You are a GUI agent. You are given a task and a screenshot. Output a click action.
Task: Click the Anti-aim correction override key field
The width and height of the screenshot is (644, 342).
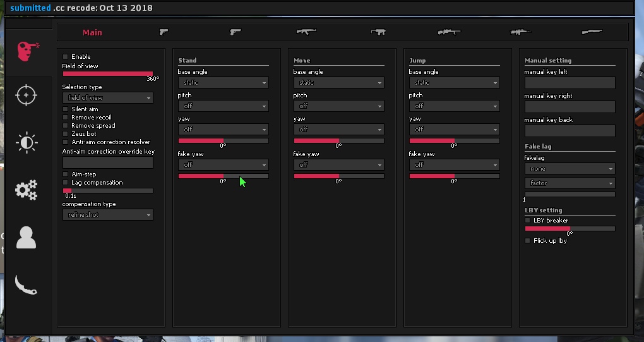pos(107,162)
